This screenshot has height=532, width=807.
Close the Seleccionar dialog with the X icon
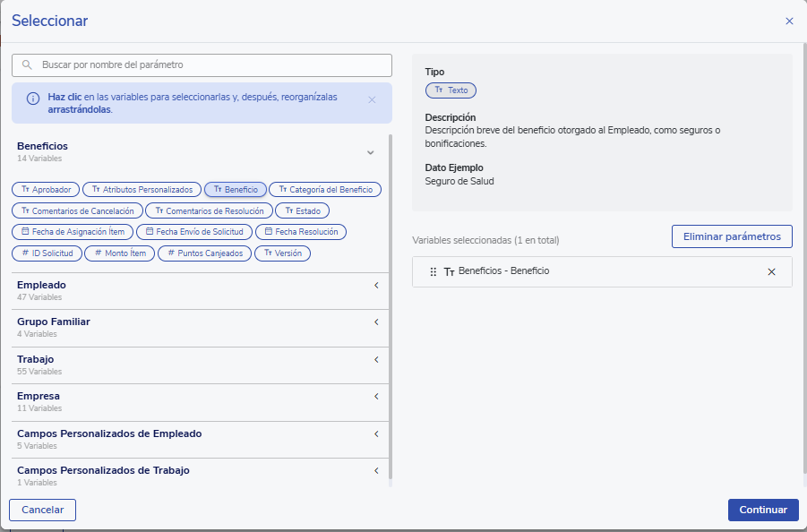pyautogui.click(x=789, y=21)
